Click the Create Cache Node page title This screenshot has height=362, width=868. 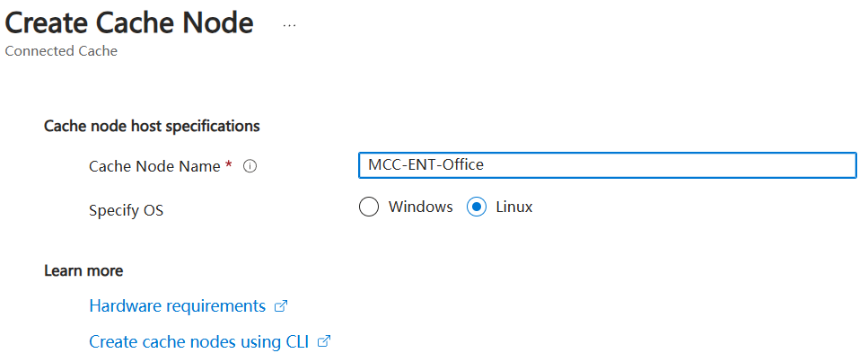129,23
